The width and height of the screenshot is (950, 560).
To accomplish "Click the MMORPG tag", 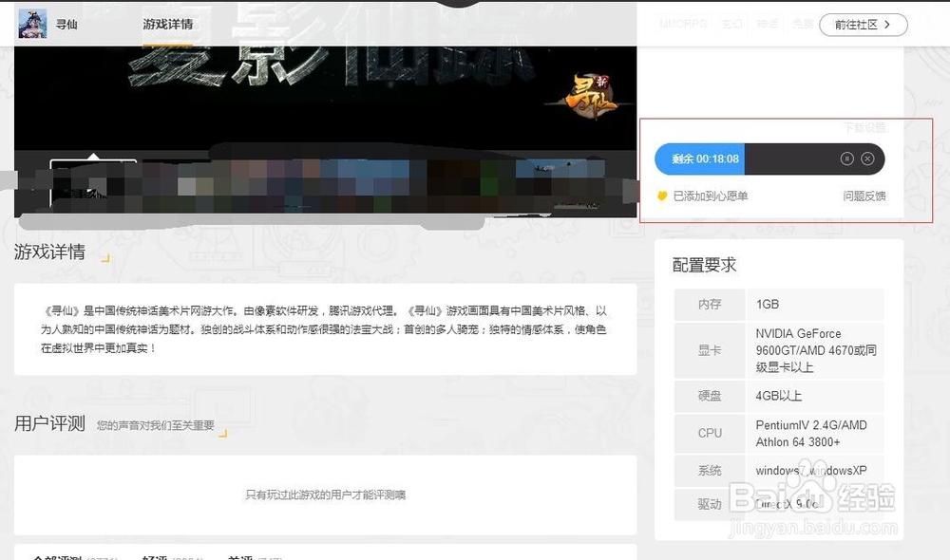I will 683,24.
